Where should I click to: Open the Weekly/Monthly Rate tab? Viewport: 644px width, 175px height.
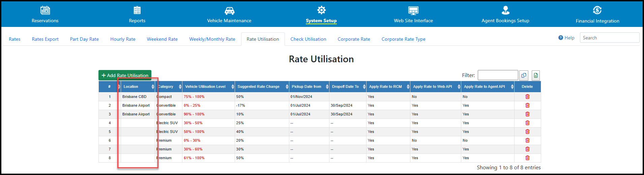click(212, 39)
